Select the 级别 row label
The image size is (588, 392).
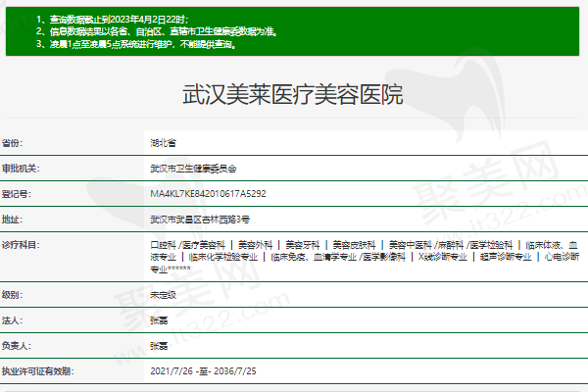12,294
